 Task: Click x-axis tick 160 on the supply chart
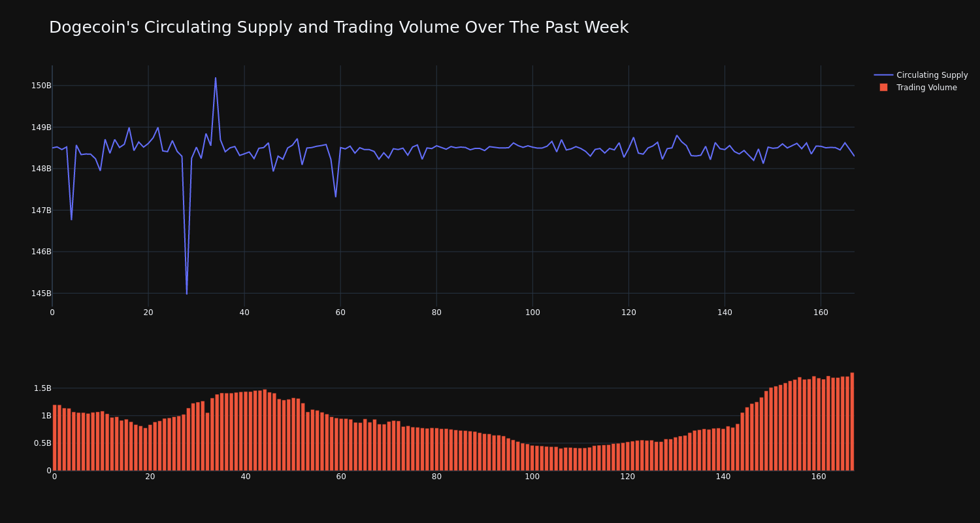click(821, 312)
